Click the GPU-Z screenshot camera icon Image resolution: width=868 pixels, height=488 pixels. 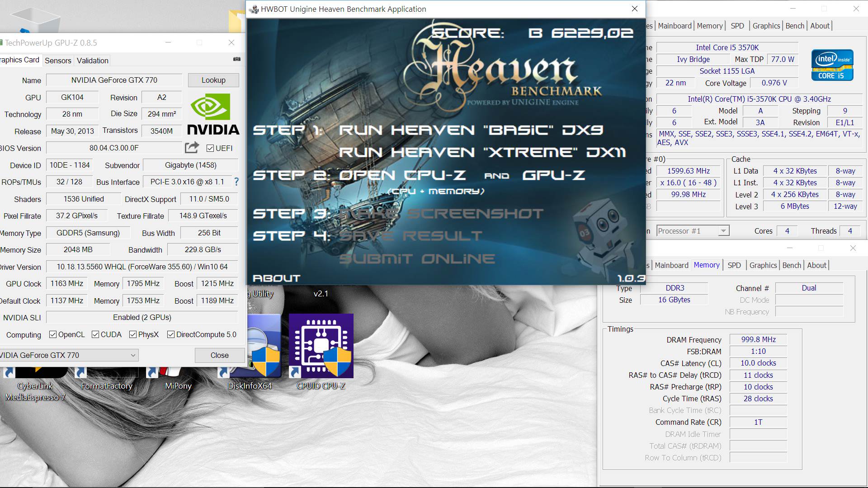click(x=236, y=59)
